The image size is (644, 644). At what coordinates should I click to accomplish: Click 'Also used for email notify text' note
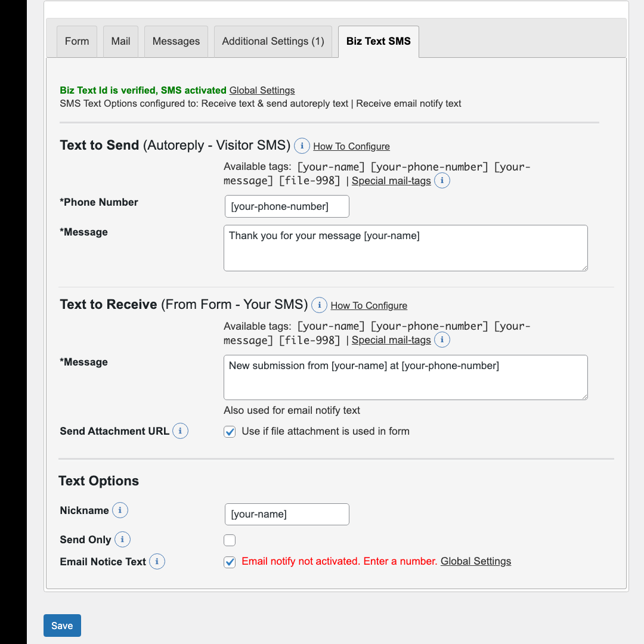click(x=292, y=410)
